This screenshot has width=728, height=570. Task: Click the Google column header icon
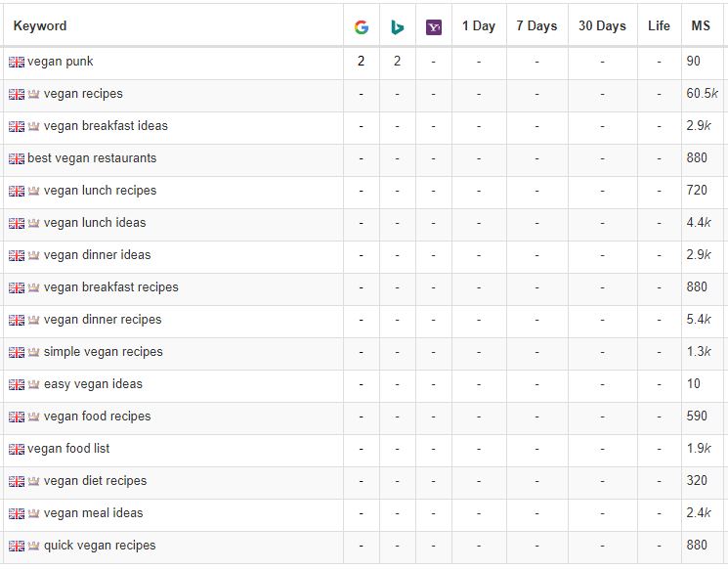362,27
